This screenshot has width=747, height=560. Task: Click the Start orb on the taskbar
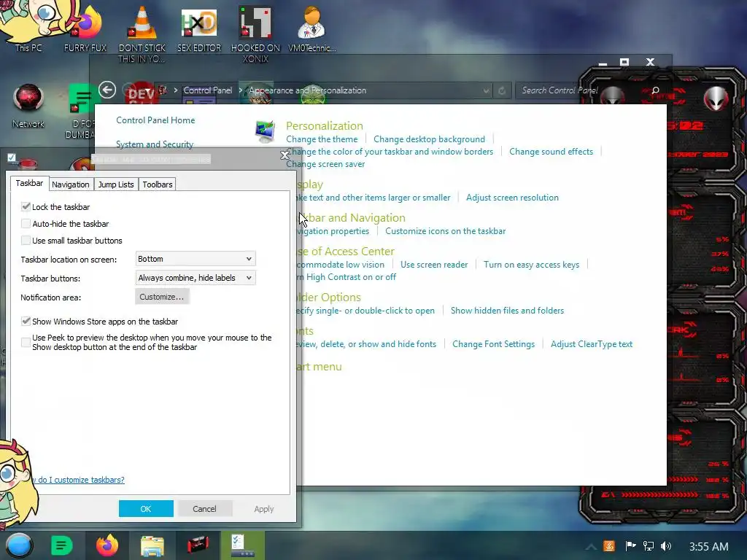(x=18, y=545)
